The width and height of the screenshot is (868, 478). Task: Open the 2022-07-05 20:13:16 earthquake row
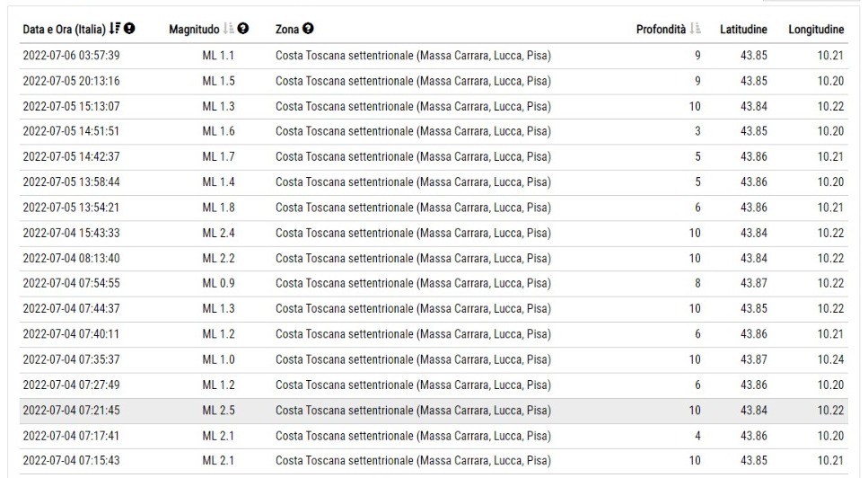point(434,81)
